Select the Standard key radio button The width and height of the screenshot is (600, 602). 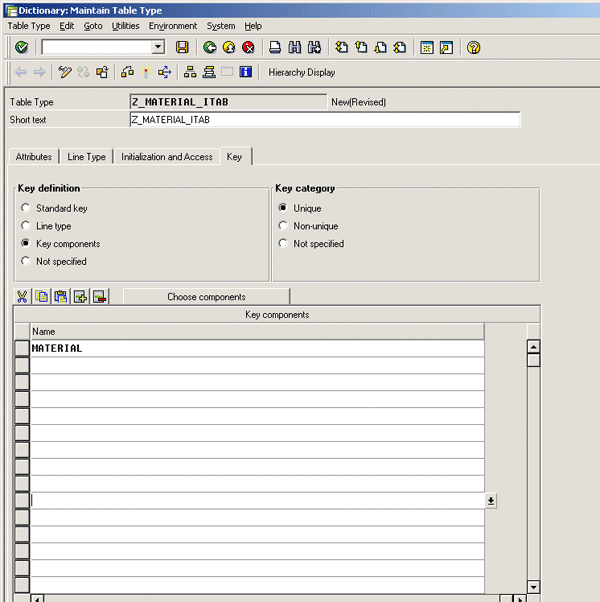(x=26, y=208)
